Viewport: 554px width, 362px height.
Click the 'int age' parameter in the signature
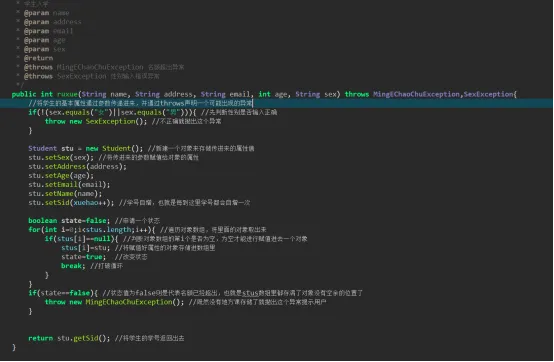273,94
